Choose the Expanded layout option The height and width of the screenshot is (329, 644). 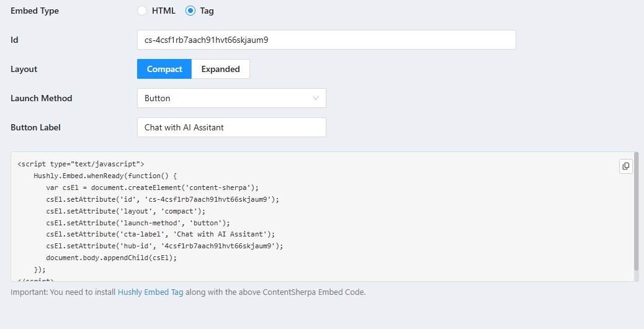[220, 69]
